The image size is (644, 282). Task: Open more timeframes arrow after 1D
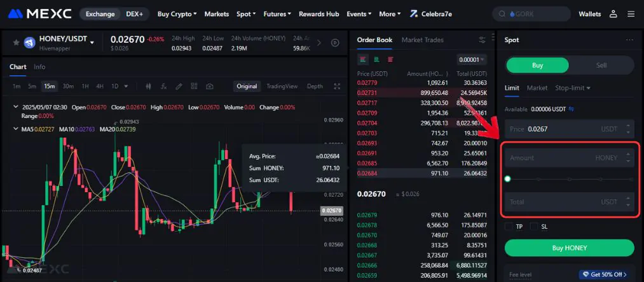[x=126, y=87]
